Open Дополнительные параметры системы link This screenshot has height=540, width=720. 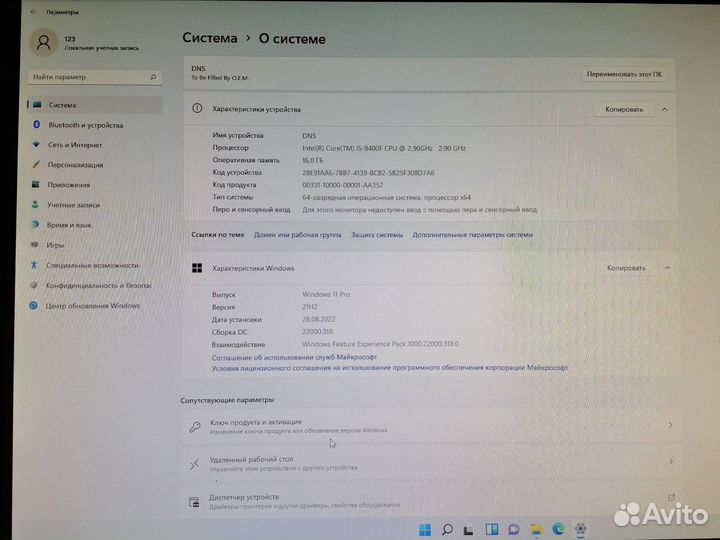click(x=472, y=235)
